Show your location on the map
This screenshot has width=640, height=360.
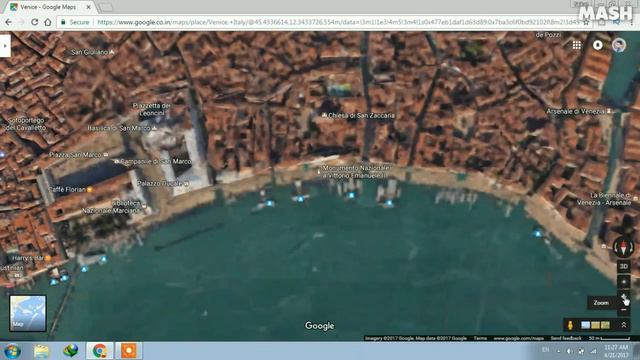point(624,282)
